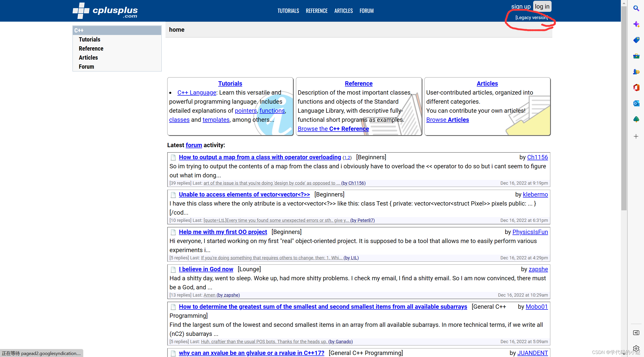Screen dimensions: 644x357
Task: Click the log in button
Action: [542, 7]
